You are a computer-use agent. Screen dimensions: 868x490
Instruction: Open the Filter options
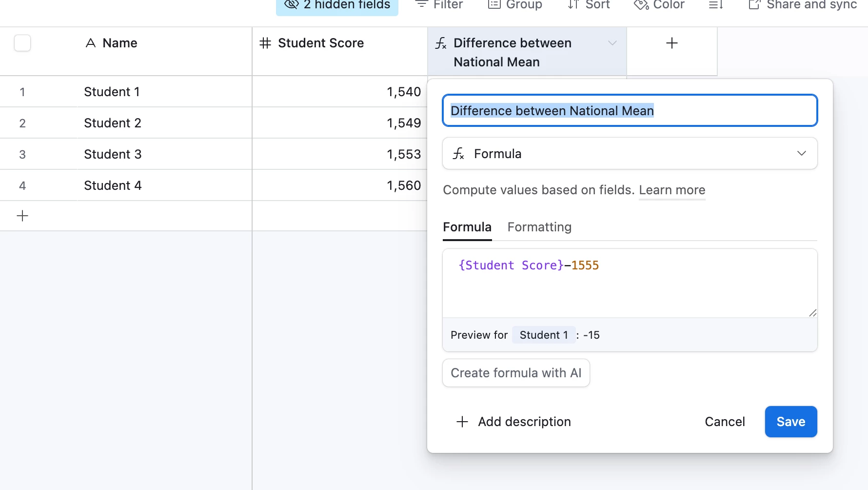[x=439, y=5]
